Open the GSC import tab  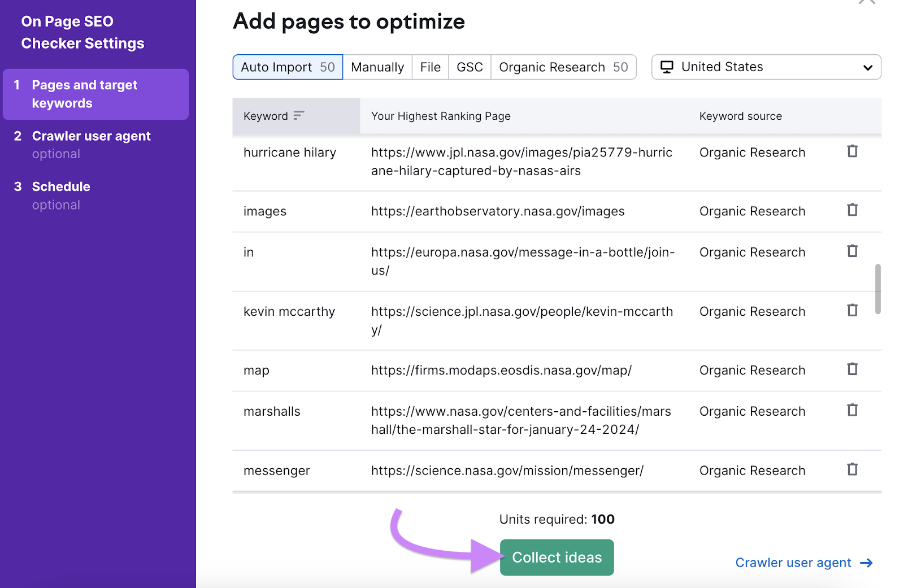[469, 67]
